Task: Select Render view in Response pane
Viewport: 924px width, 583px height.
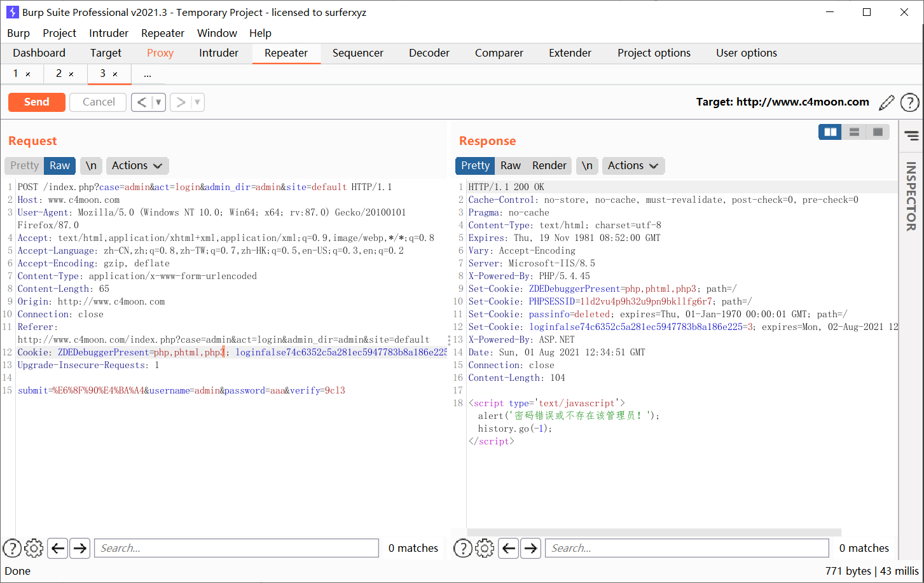Action: [549, 166]
